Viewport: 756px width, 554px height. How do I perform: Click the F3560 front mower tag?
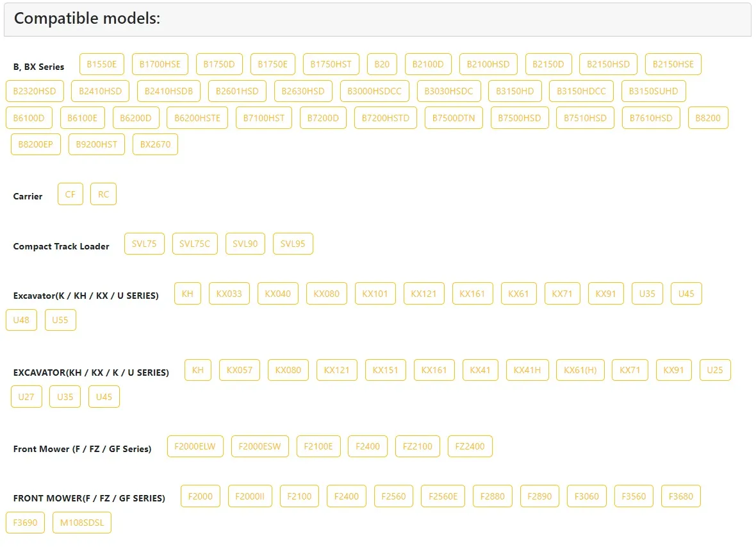tap(634, 496)
